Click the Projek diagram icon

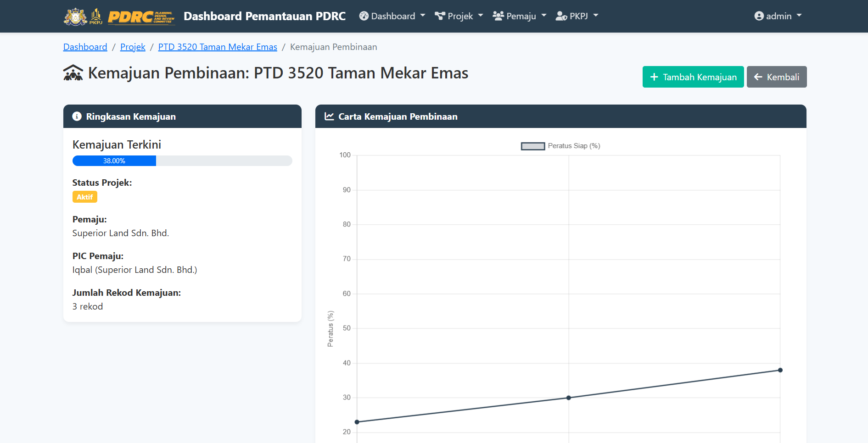[x=440, y=16]
